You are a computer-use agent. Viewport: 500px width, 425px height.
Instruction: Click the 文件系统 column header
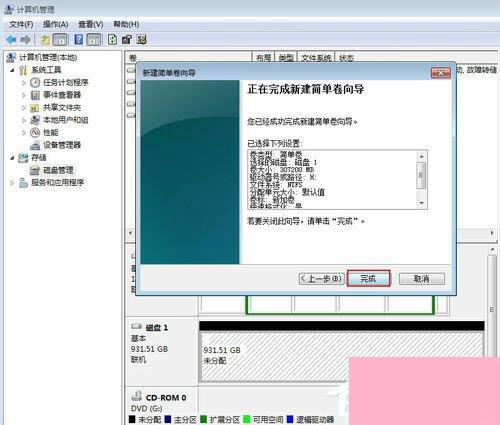click(316, 58)
